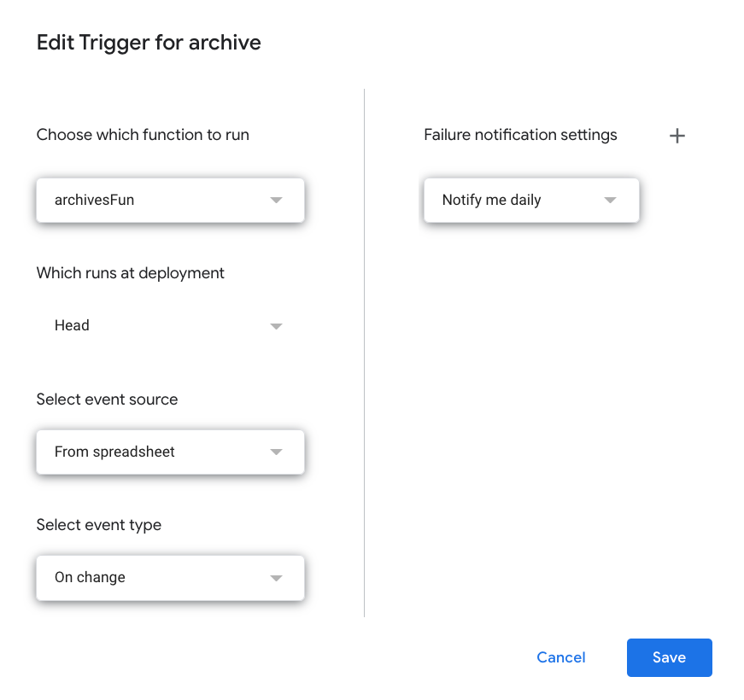This screenshot has width=744, height=700.
Task: Change event source from From spreadsheet
Action: pos(170,452)
